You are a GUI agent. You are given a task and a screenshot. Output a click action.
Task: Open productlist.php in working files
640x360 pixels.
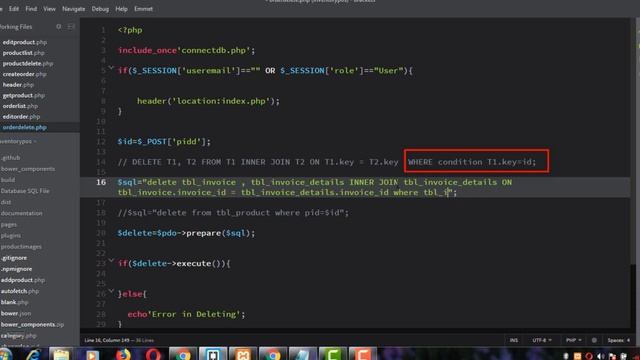point(23,53)
